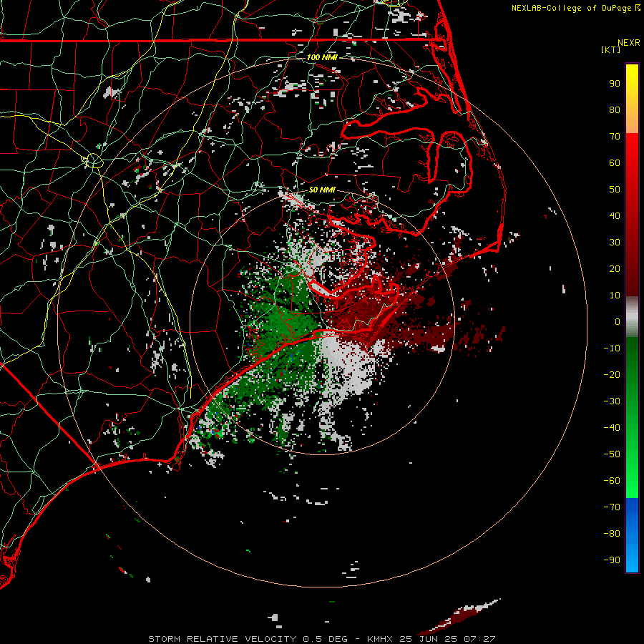Click the -30 value on the velocity scale
This screenshot has height=644, width=644.
612,401
